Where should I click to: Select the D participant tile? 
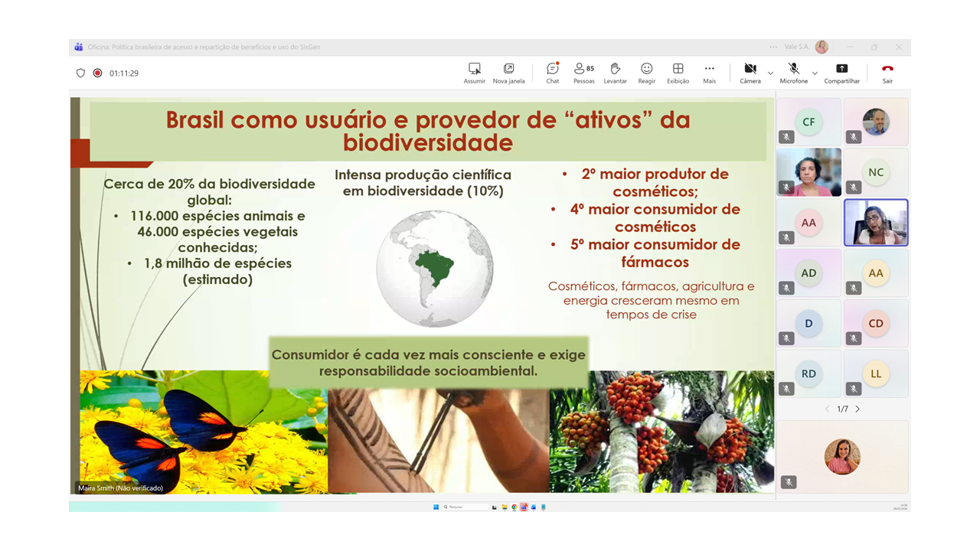point(808,324)
